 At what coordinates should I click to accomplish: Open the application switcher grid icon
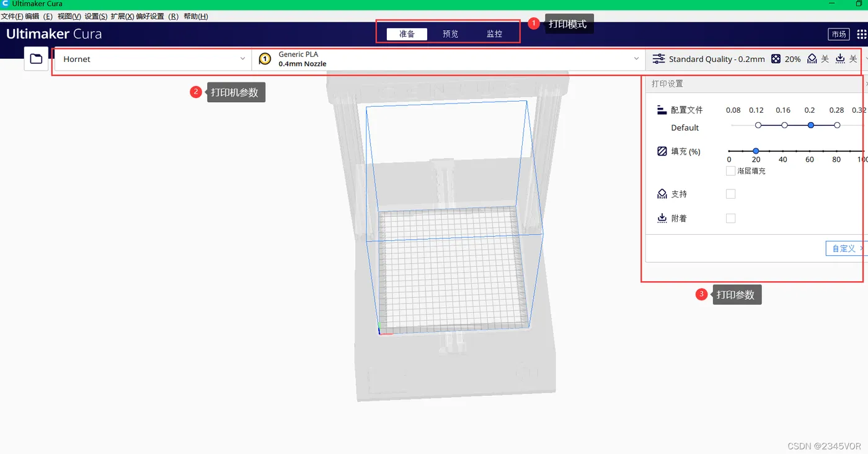(x=862, y=34)
